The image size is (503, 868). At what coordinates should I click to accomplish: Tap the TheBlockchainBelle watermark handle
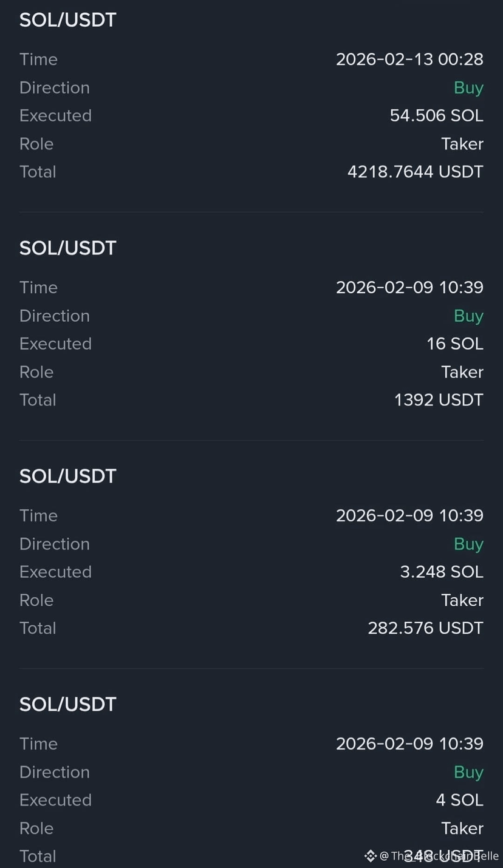pyautogui.click(x=439, y=856)
